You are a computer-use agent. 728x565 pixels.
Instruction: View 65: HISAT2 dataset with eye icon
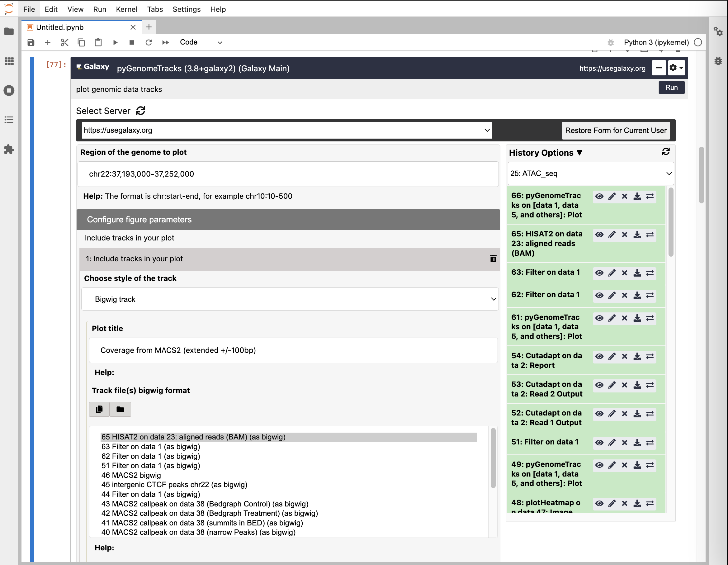point(599,235)
